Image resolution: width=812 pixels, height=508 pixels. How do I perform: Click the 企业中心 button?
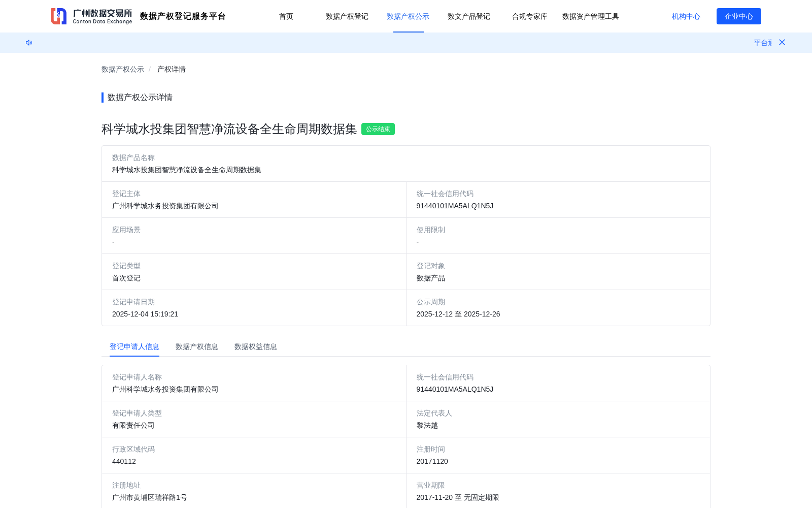pyautogui.click(x=739, y=16)
